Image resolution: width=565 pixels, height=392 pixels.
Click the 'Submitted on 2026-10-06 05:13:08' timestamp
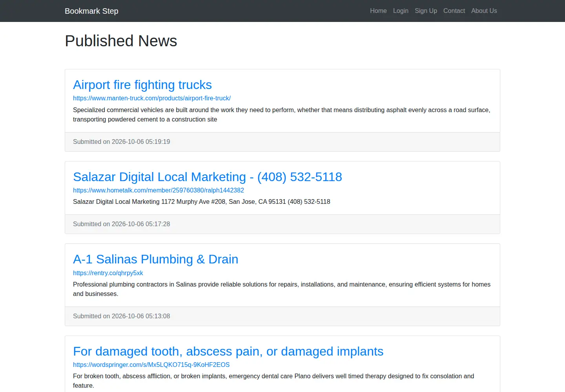pos(122,316)
